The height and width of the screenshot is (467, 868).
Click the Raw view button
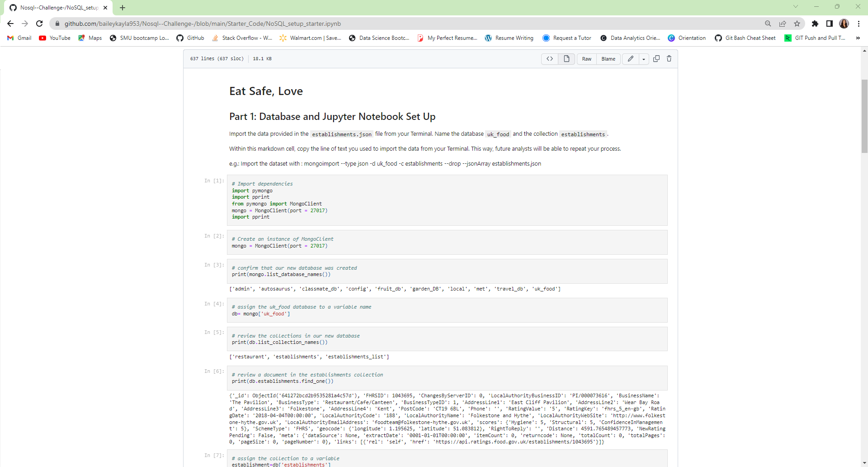586,59
